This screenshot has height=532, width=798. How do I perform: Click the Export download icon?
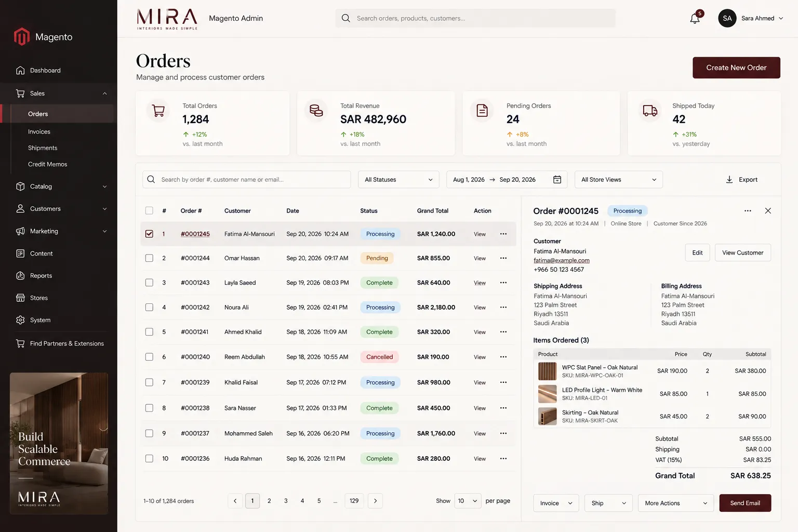click(x=729, y=180)
